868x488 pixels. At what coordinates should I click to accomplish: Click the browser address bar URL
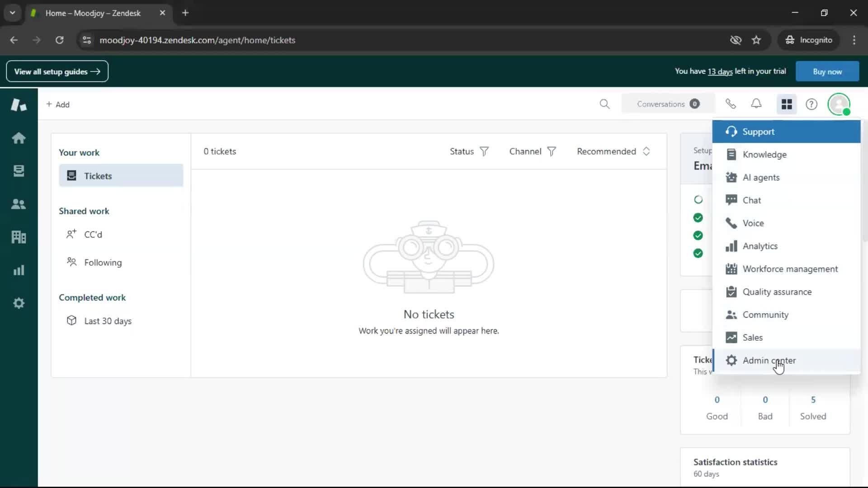tap(198, 40)
